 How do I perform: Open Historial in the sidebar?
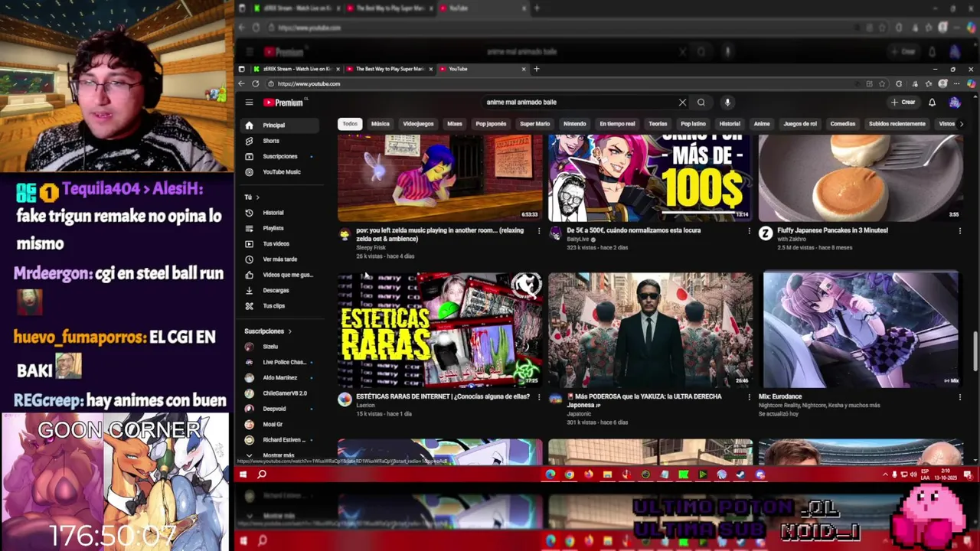279,213
